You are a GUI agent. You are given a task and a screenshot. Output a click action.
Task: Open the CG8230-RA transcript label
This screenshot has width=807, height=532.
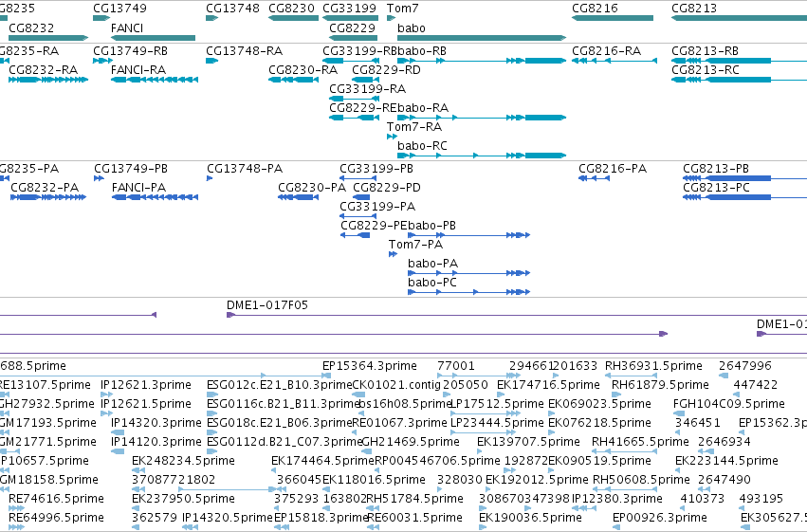[x=303, y=70]
